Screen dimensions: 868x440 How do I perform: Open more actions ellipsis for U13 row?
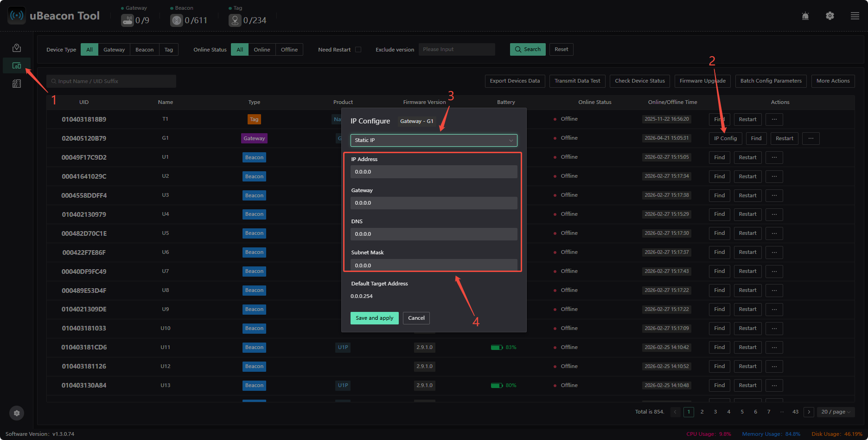[x=774, y=385]
